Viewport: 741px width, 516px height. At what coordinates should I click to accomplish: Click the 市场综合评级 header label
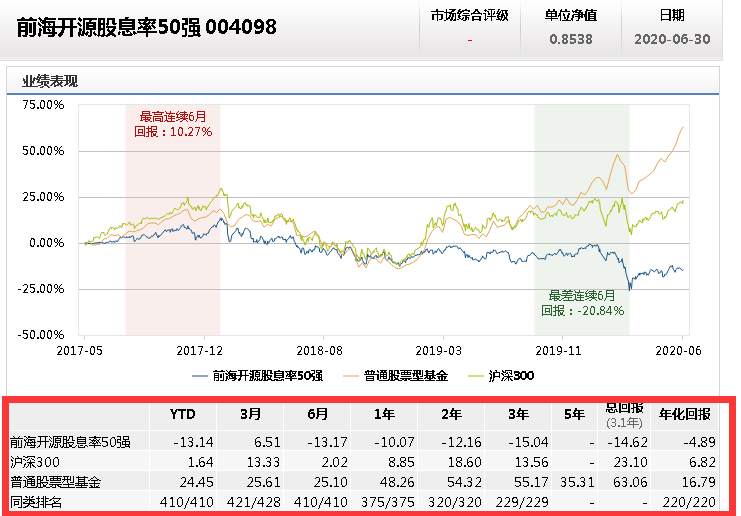click(469, 16)
